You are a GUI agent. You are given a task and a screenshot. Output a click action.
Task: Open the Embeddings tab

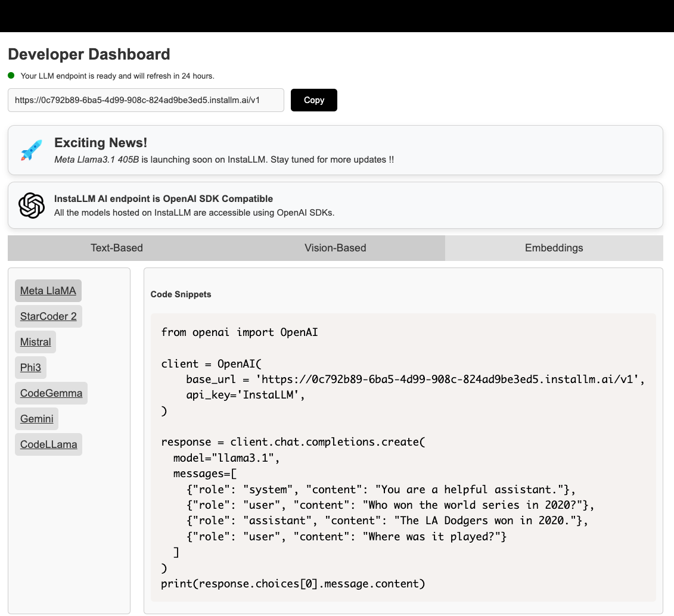click(x=554, y=248)
